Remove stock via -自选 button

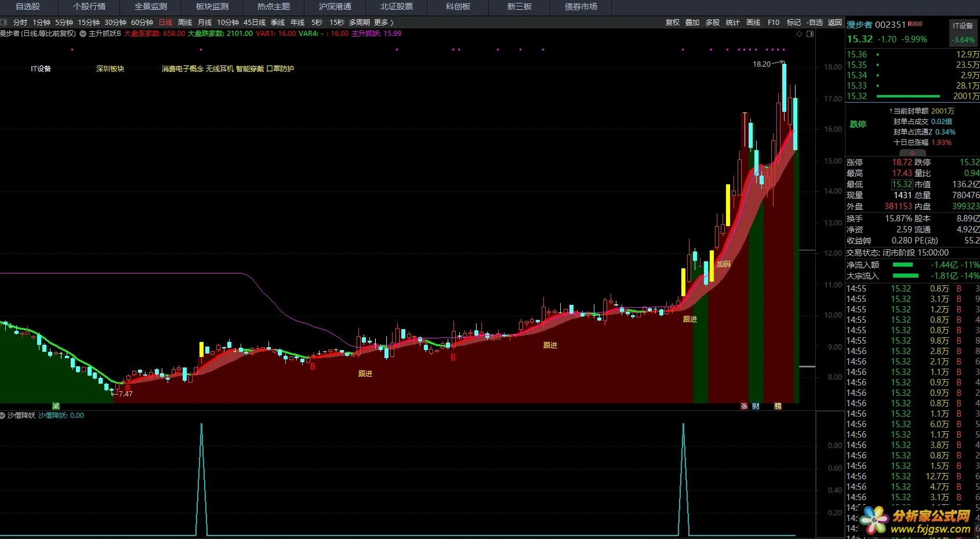(815, 23)
